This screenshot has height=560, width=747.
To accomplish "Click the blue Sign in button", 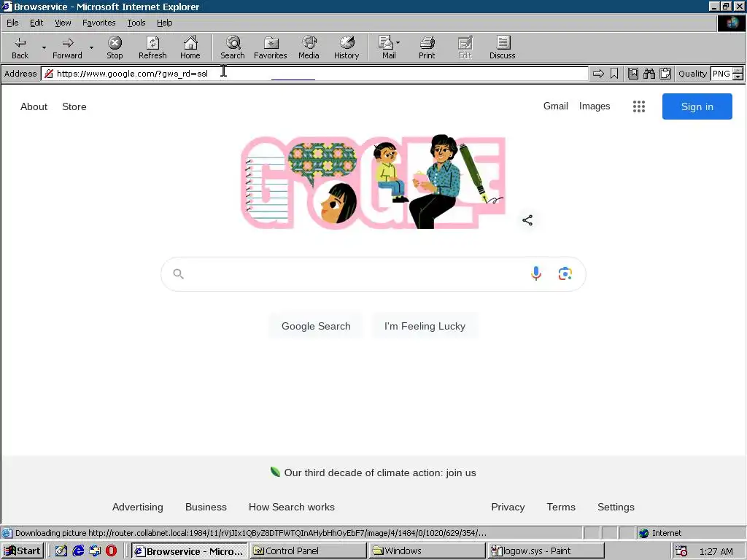I will [697, 106].
